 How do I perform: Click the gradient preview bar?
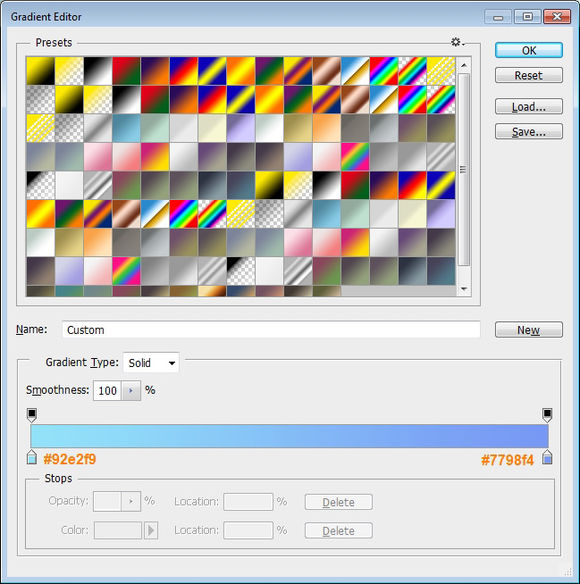coord(289,436)
